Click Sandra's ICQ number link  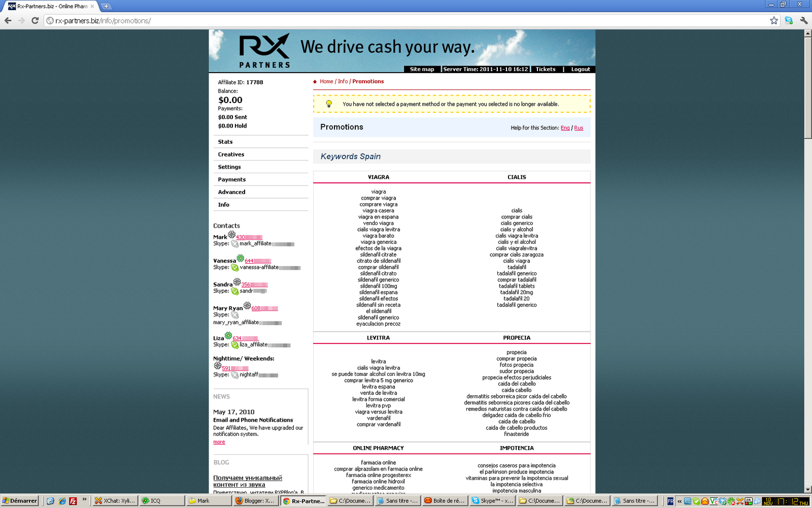254,285
